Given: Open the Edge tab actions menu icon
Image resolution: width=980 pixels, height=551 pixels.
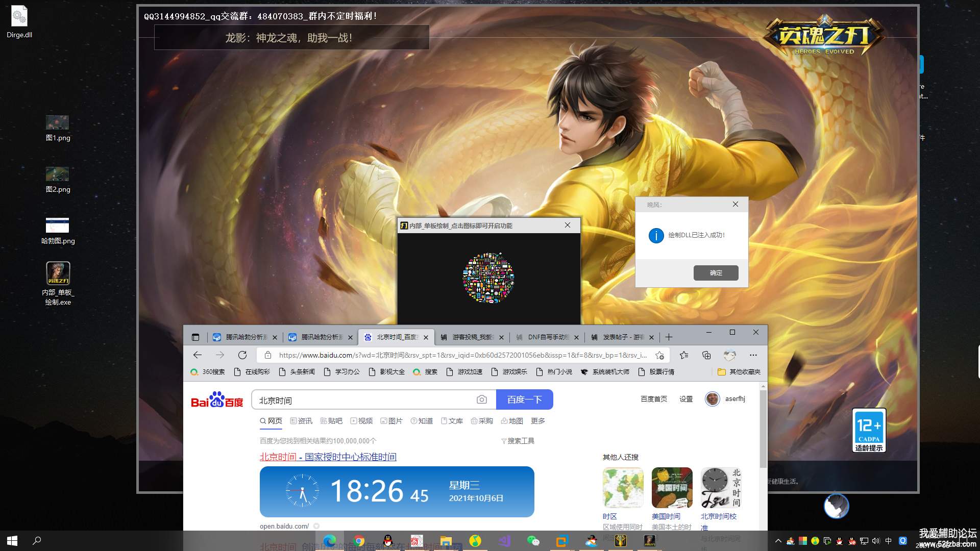Looking at the screenshot, I should [x=195, y=337].
